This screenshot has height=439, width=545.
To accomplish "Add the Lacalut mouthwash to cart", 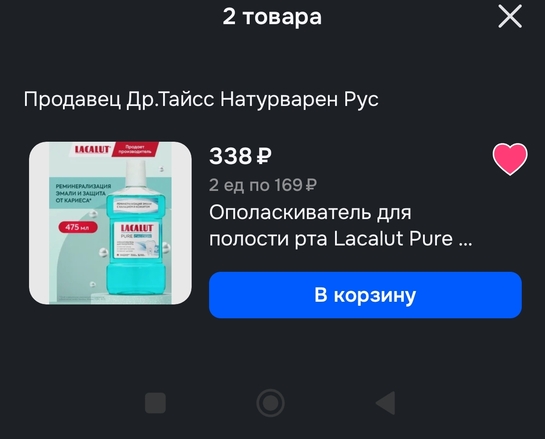I will pos(365,295).
